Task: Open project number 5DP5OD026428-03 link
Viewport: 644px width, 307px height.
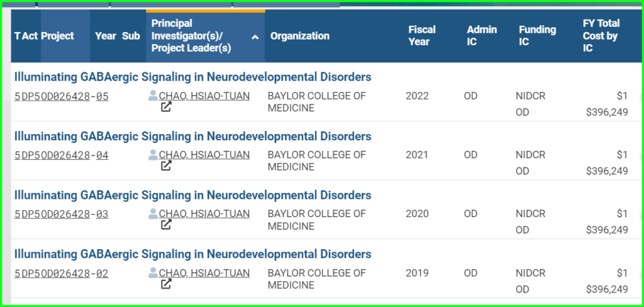Action: (61, 214)
